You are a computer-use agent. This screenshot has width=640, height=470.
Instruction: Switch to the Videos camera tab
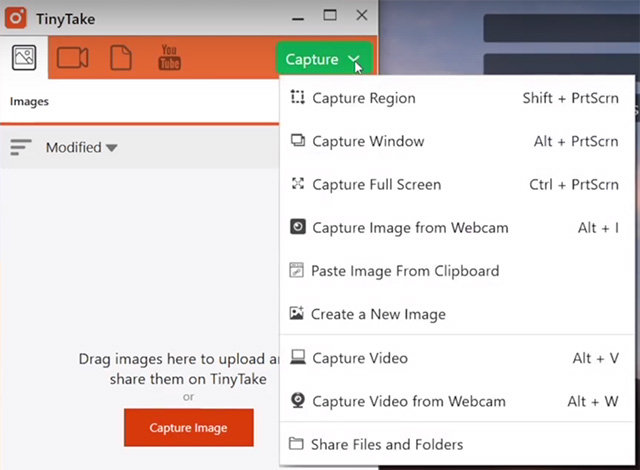coord(72,58)
